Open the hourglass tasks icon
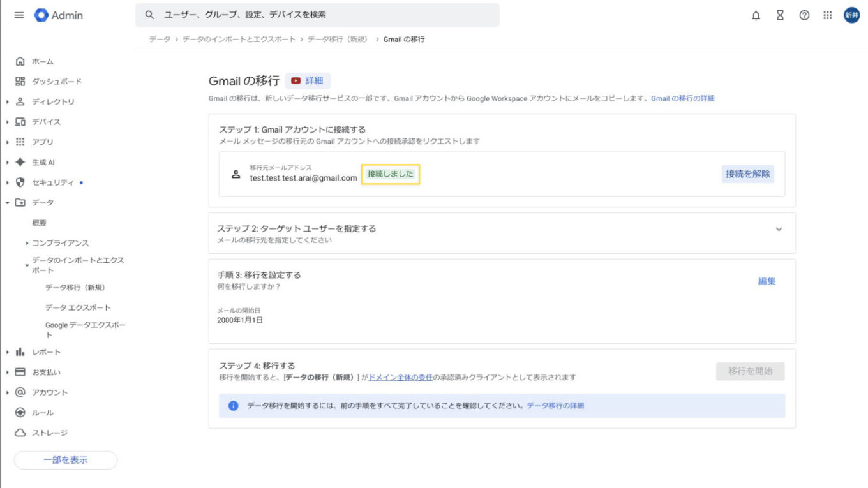Image resolution: width=868 pixels, height=488 pixels. click(x=780, y=16)
